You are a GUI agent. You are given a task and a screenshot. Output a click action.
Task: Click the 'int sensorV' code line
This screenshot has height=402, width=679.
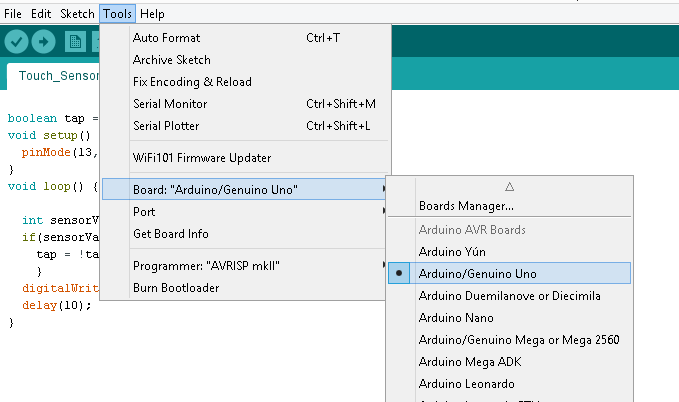click(x=61, y=220)
